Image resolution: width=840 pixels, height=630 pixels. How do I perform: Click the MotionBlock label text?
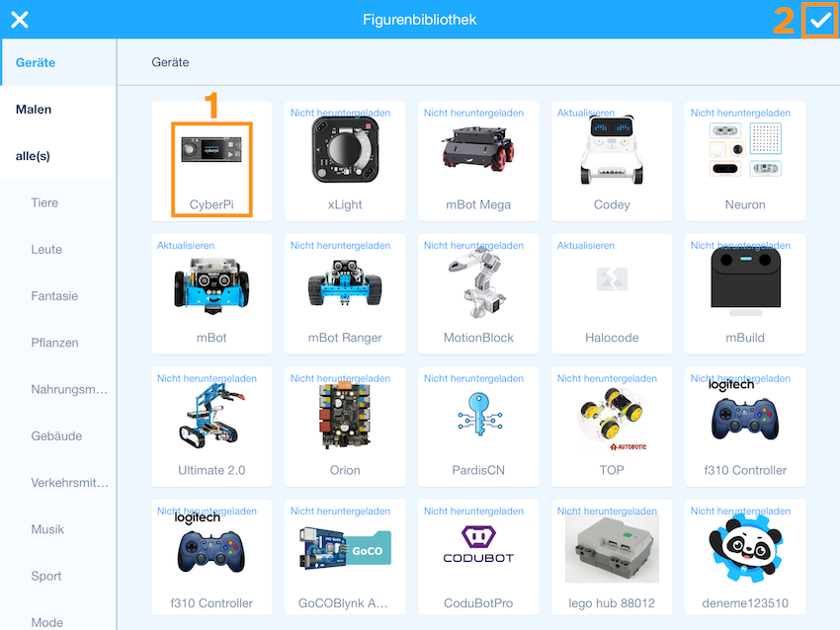pos(478,337)
